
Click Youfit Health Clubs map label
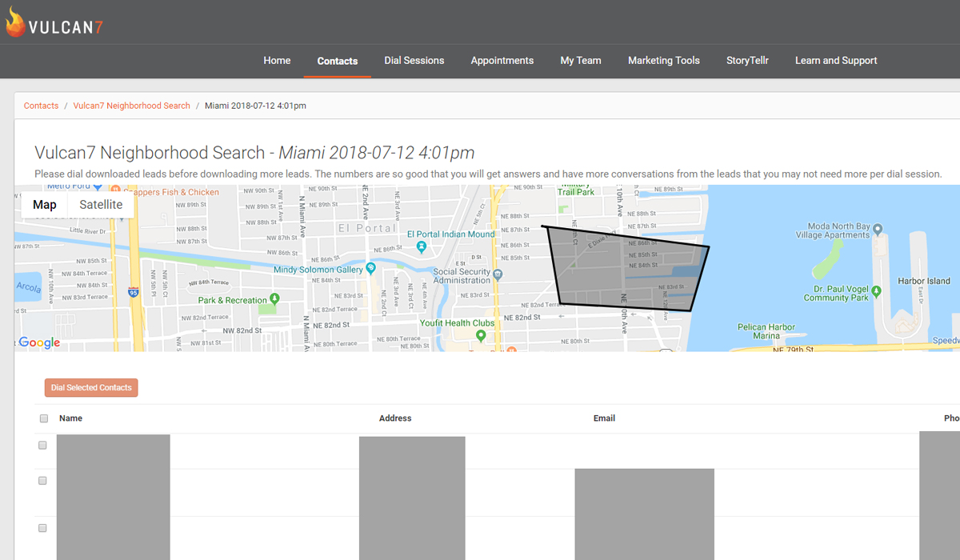(x=458, y=323)
